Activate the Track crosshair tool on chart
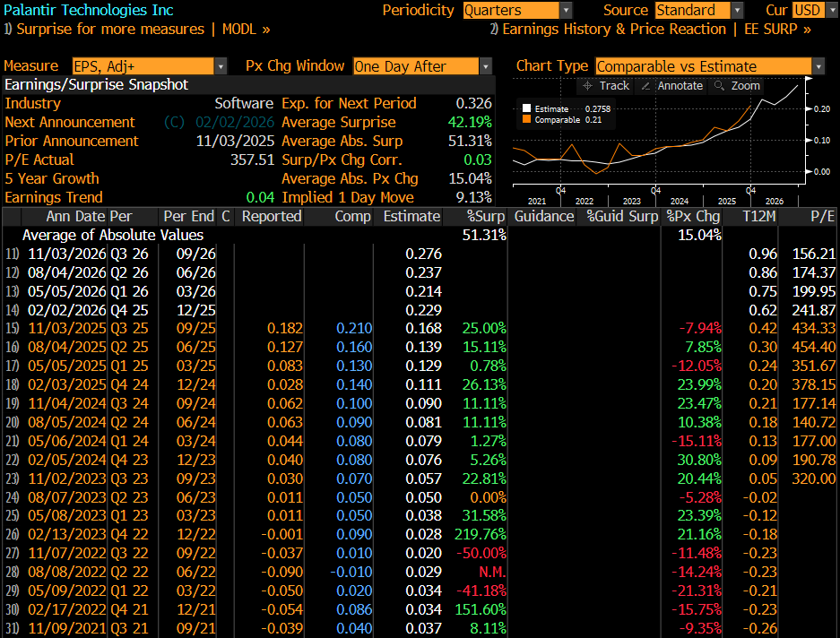This screenshot has width=840, height=638. pos(606,86)
